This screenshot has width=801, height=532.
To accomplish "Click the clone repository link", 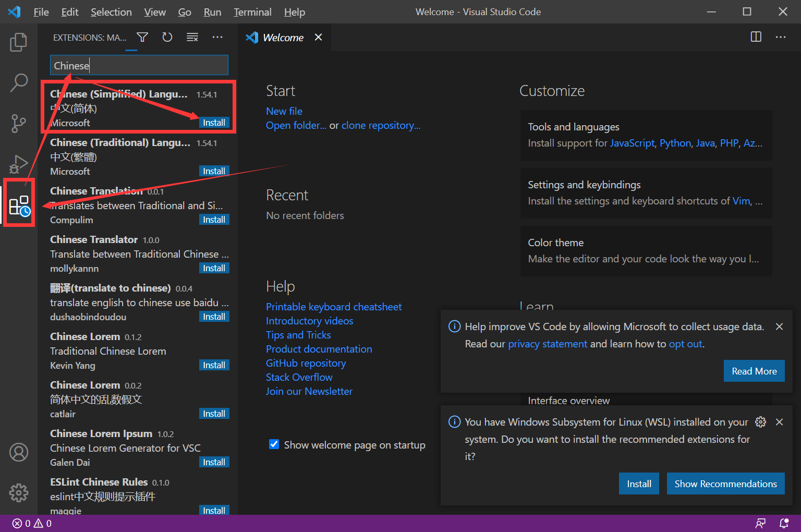I will coord(381,125).
